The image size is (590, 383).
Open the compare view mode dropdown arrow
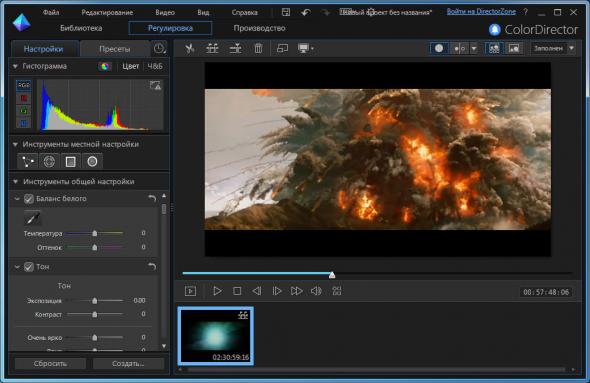[x=474, y=49]
